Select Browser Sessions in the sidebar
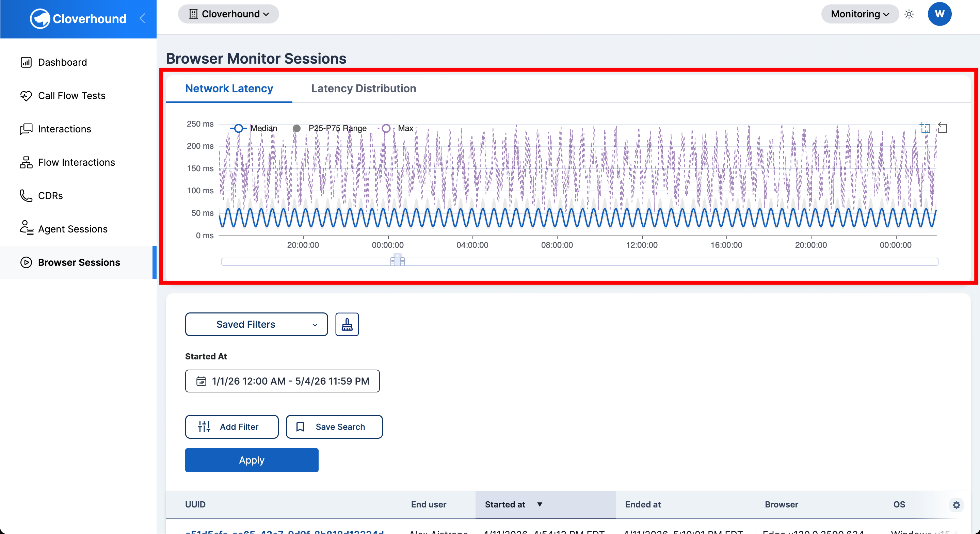The image size is (980, 534). pos(78,262)
